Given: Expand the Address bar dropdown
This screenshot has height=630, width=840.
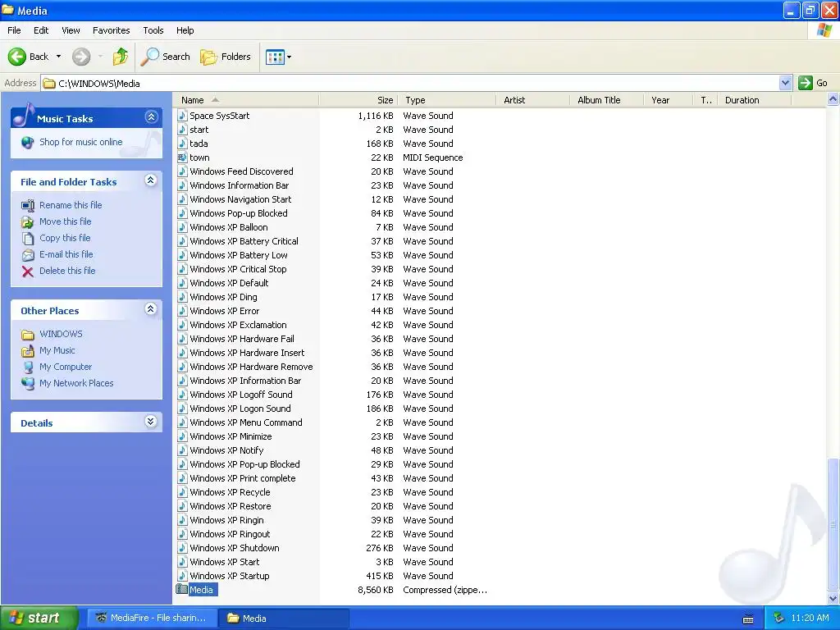Looking at the screenshot, I should [785, 83].
